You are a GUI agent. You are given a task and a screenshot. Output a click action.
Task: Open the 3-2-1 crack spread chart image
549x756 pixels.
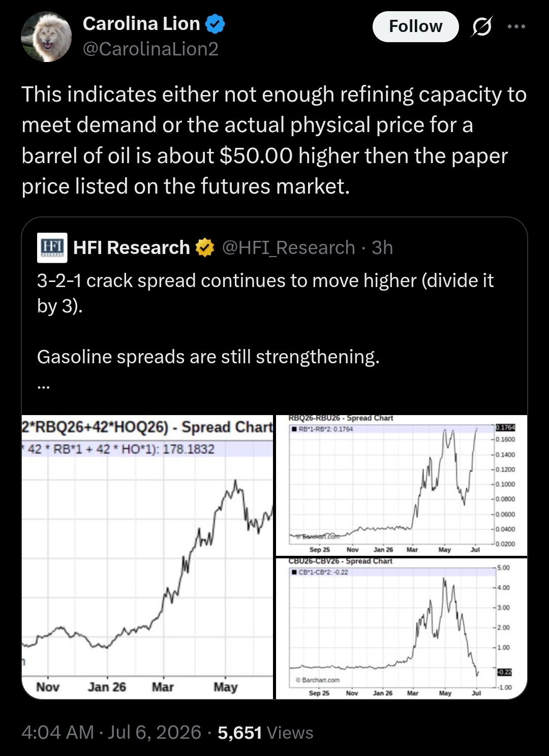147,557
